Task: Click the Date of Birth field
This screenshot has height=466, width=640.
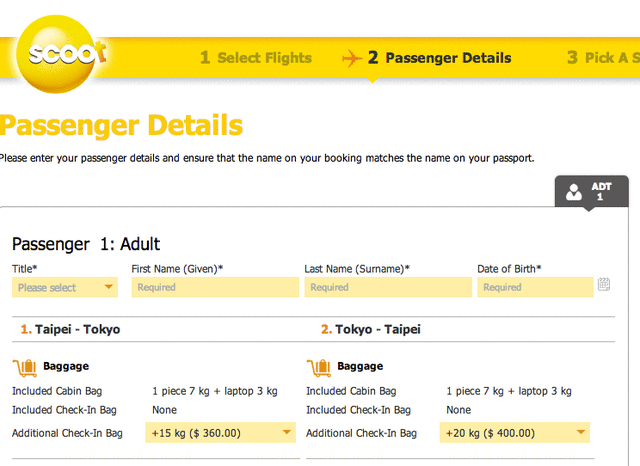Action: pyautogui.click(x=535, y=287)
